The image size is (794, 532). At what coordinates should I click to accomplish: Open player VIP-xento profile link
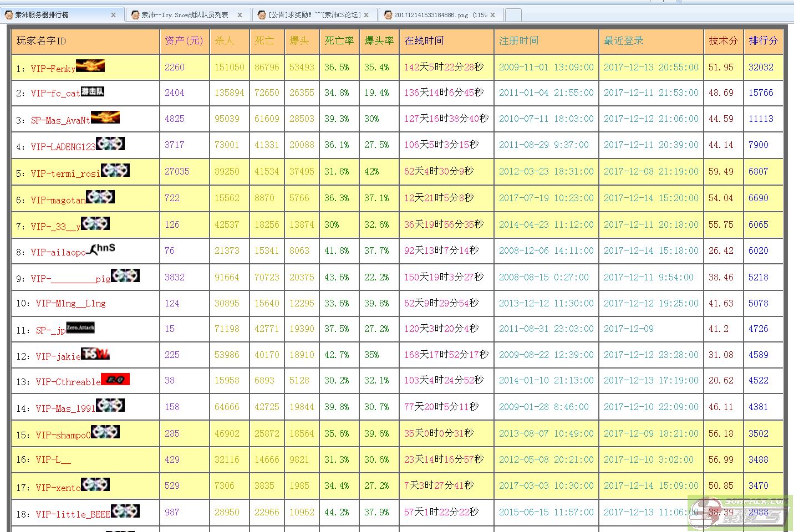(x=58, y=488)
